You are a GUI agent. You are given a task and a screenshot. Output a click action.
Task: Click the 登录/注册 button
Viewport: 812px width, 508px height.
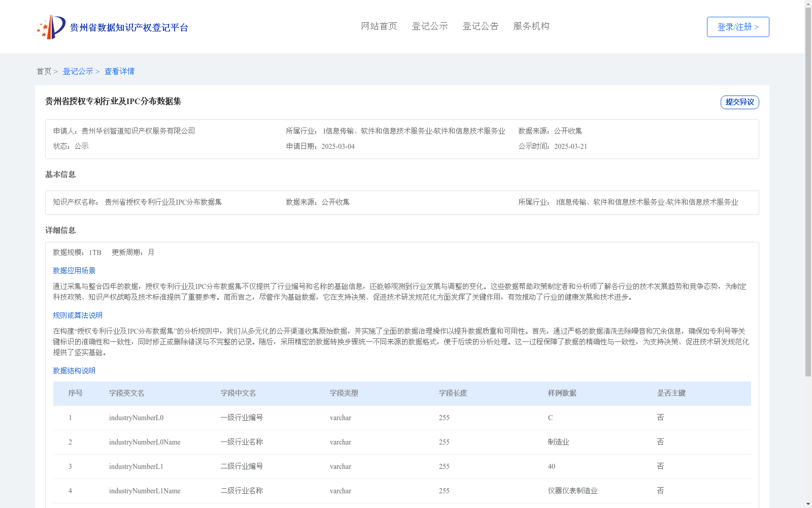(x=738, y=27)
